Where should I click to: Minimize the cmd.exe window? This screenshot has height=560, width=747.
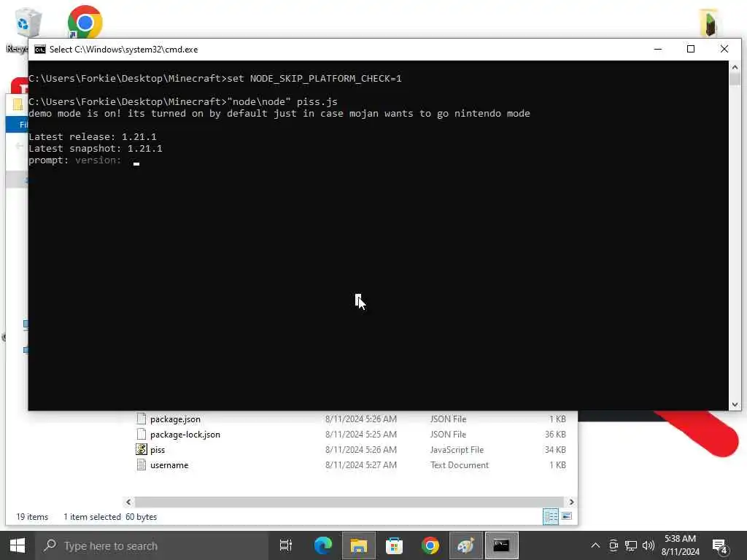[x=657, y=49]
